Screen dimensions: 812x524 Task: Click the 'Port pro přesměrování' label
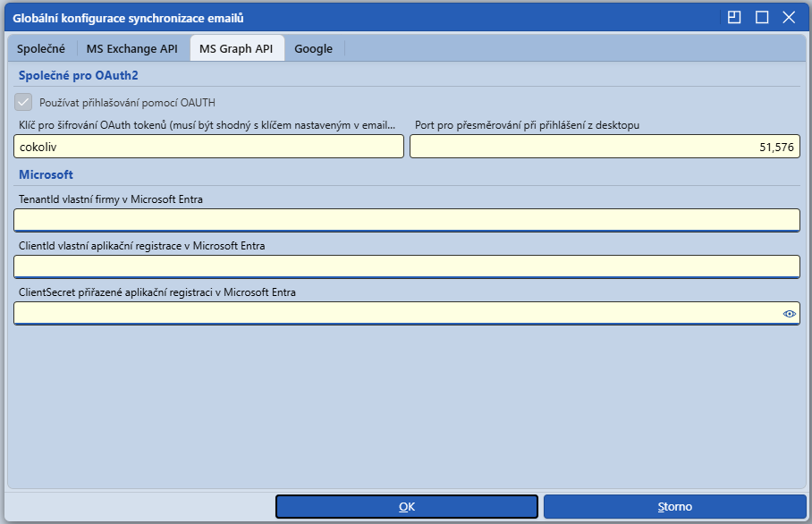[527, 125]
